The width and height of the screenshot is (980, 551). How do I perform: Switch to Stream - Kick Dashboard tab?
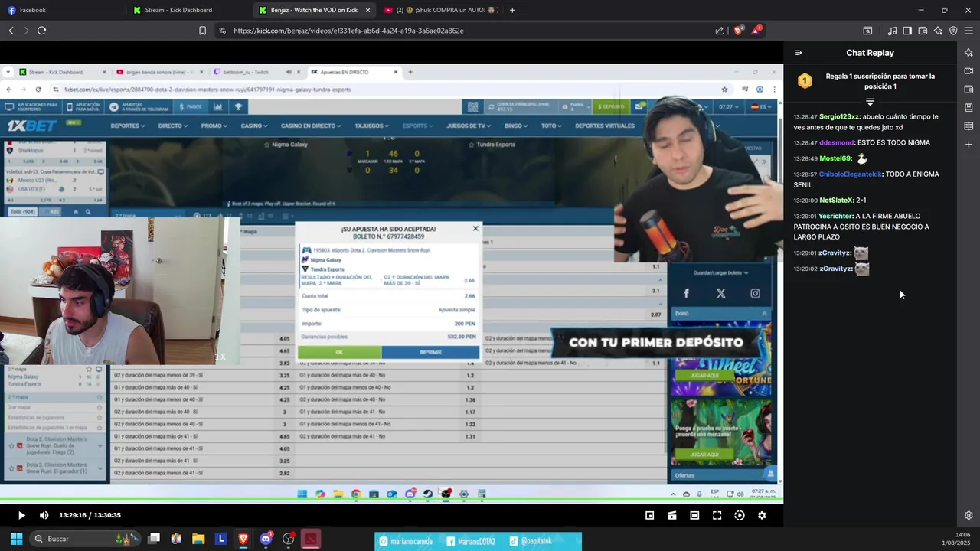[x=188, y=10]
